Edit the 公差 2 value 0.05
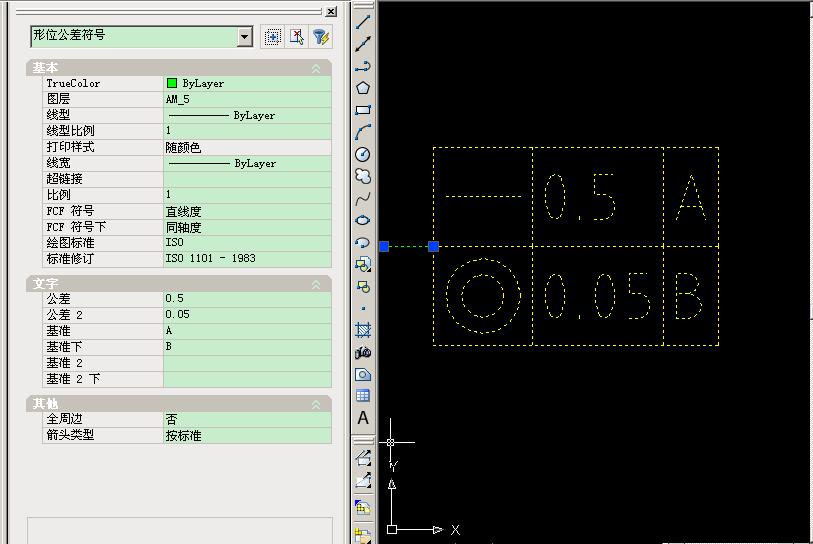Screen dimensions: 813x544 (247, 315)
